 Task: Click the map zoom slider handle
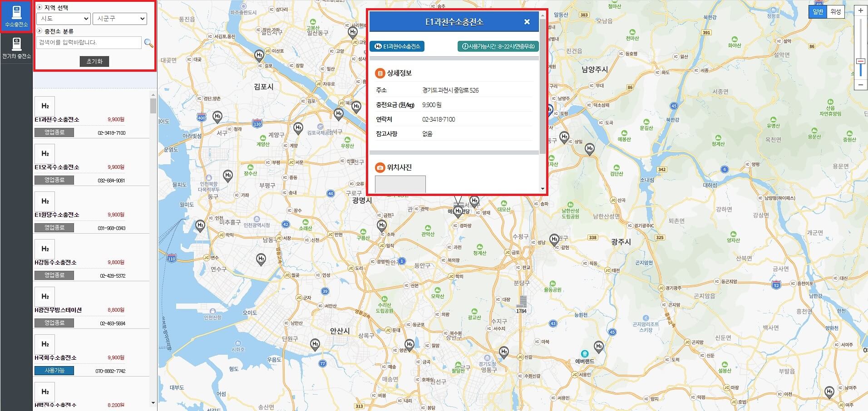[x=860, y=61]
